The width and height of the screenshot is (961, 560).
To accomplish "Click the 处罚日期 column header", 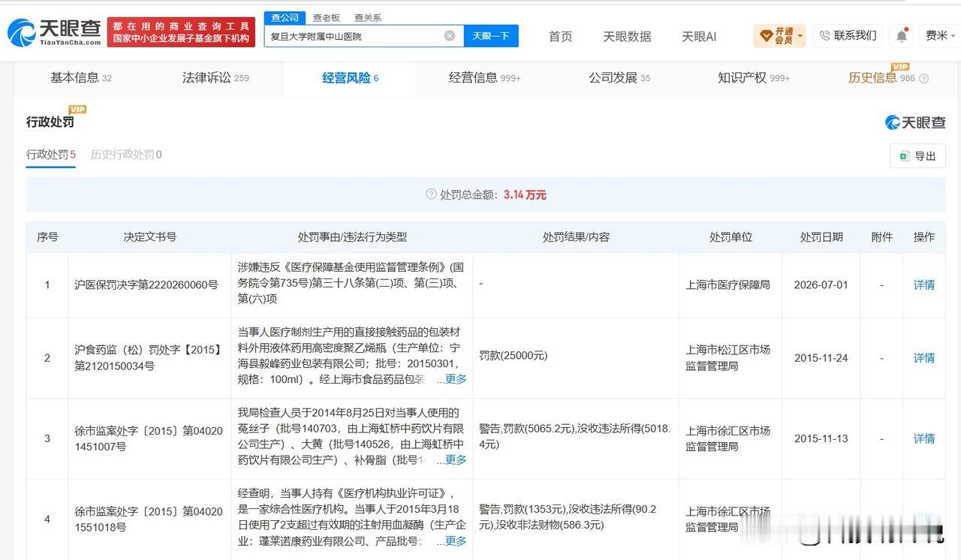I will 821,237.
